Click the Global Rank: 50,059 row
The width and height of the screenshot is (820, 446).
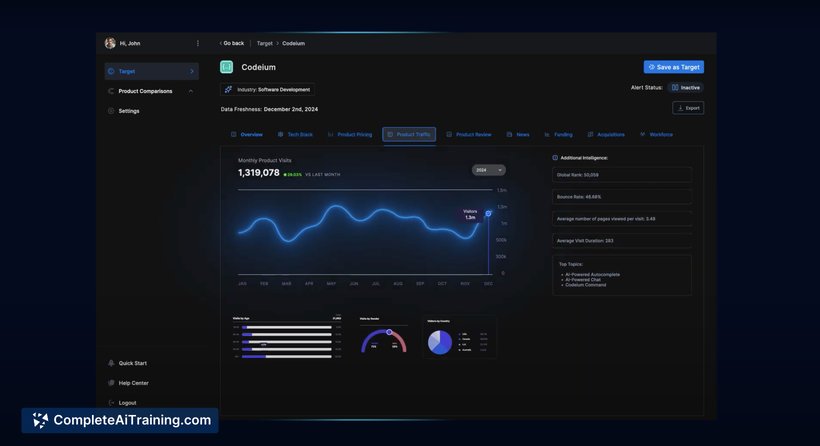tap(622, 175)
